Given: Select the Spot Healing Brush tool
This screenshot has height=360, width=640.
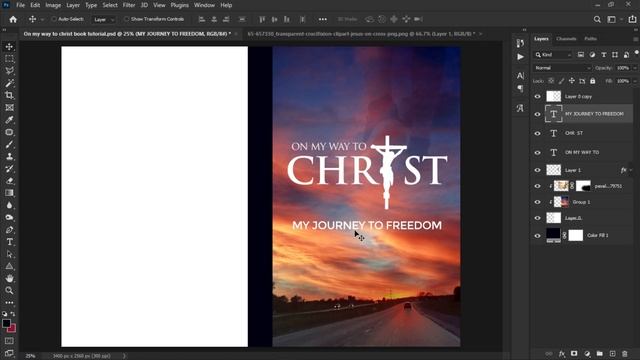Looking at the screenshot, I should tap(9, 132).
